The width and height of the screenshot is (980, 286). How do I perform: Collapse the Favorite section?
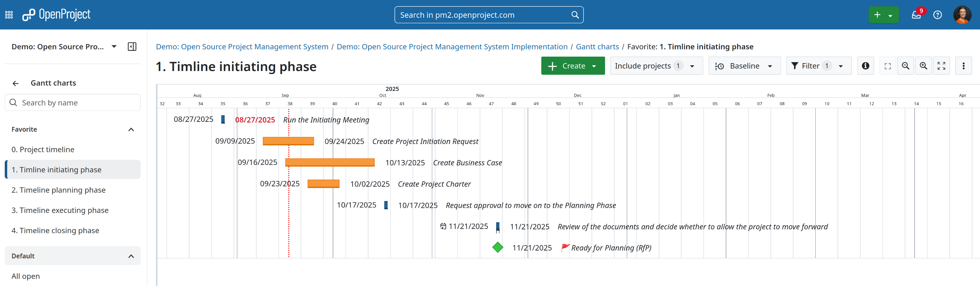(x=131, y=129)
